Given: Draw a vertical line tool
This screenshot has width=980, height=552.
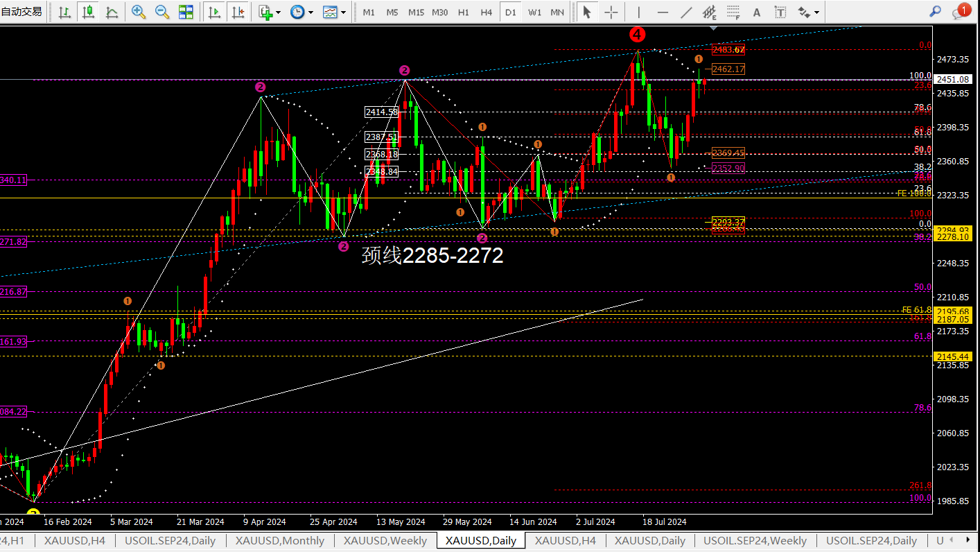Looking at the screenshot, I should (638, 12).
